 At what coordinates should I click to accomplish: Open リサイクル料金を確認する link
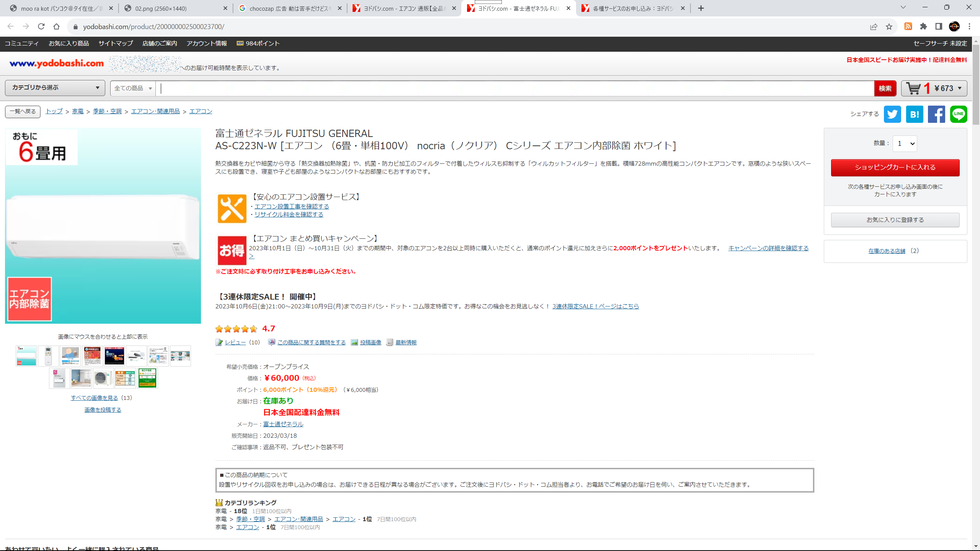[x=289, y=215]
